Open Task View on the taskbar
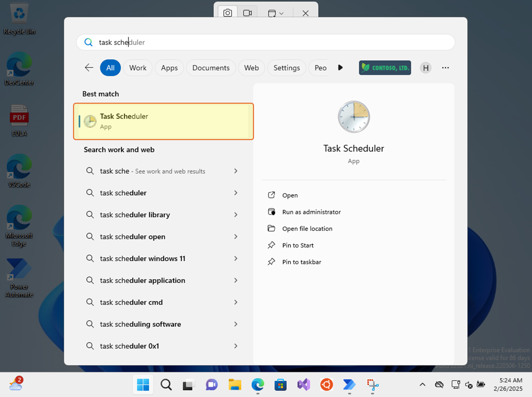Screen dimensions: 532x397 [x=188, y=385]
